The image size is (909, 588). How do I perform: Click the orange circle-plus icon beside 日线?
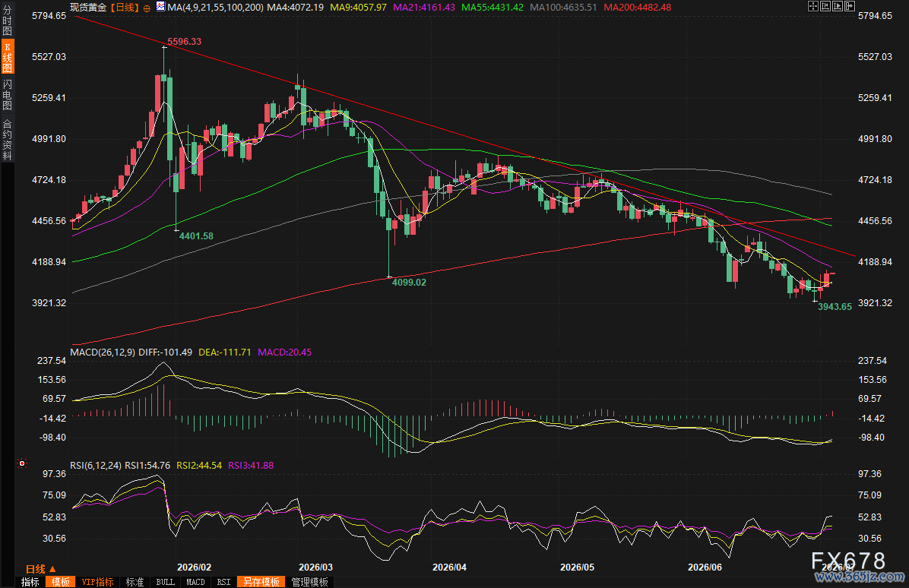[147, 8]
